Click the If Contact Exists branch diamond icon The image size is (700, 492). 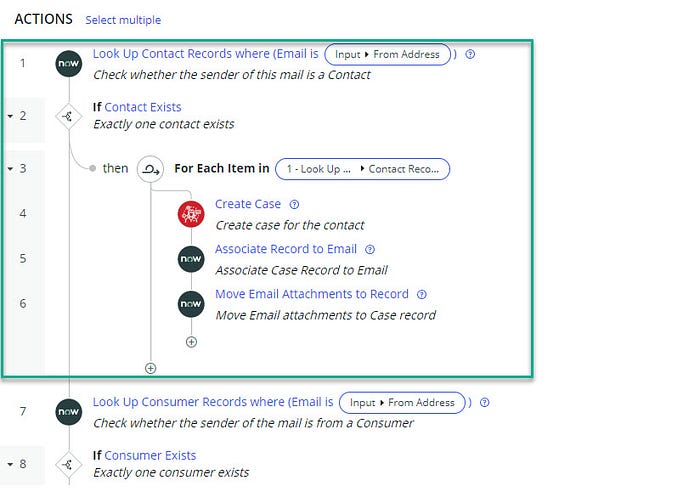(69, 116)
